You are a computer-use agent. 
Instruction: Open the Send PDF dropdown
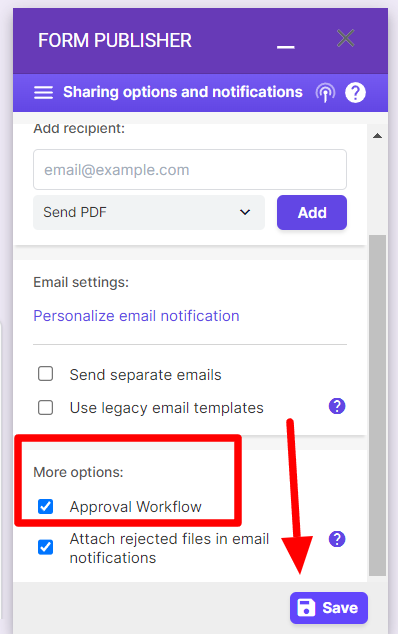tap(149, 213)
